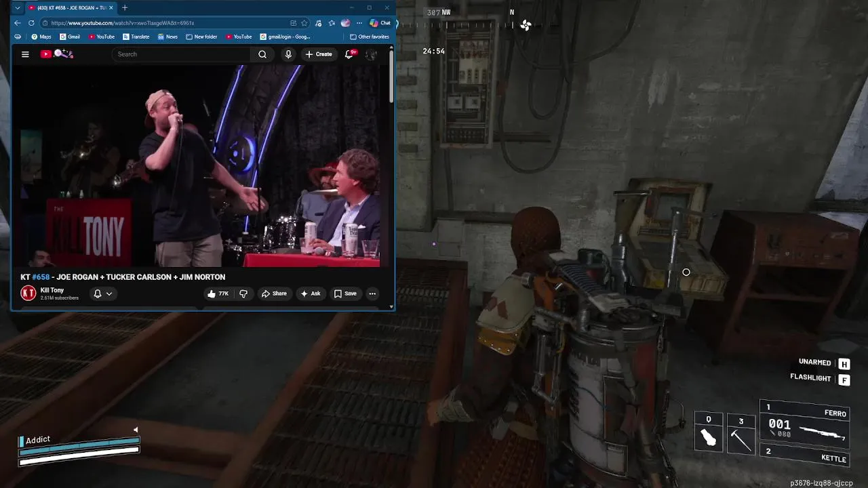The image size is (868, 488).
Task: Click the YouTube Search field
Action: 182,54
